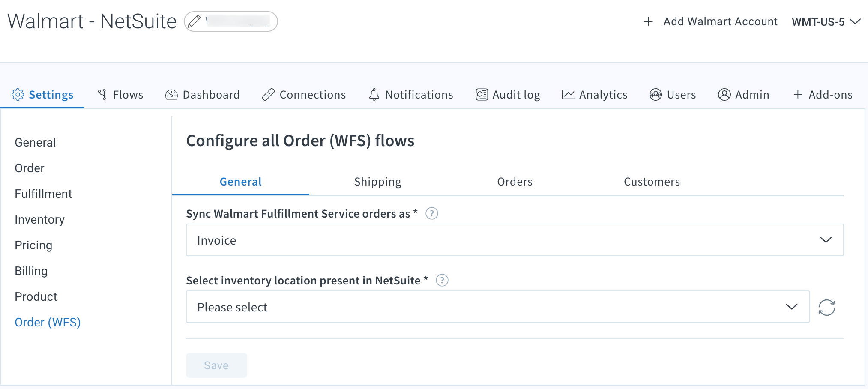Screen dimensions: 868x389
Task: Open the Invoice sync type dropdown
Action: point(515,240)
